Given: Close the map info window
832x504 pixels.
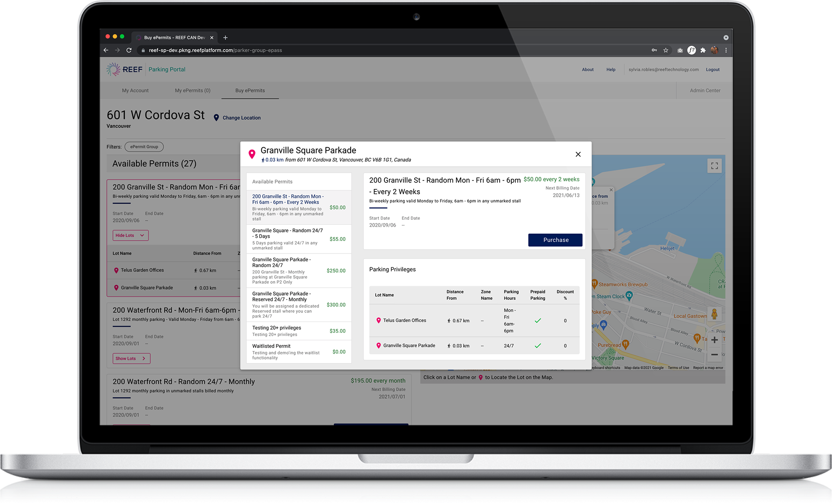Looking at the screenshot, I should click(x=611, y=190).
